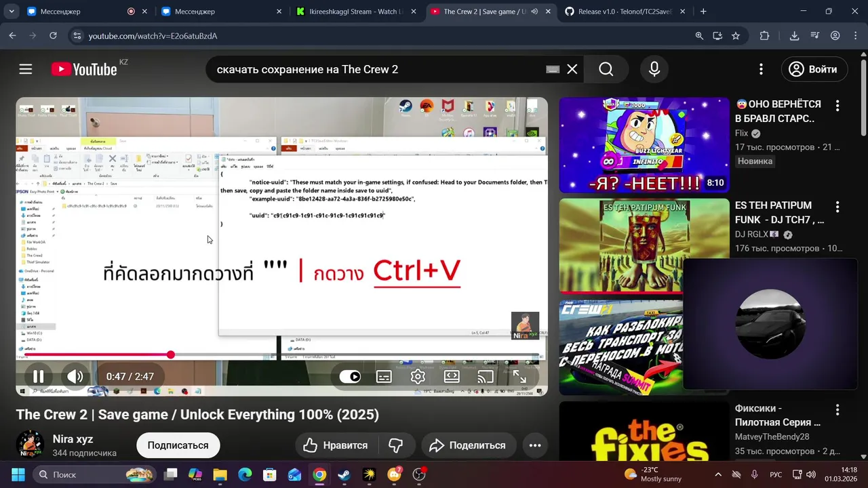Screen dimensions: 868x488
Task: Open the Nira xyz channel avatar
Action: 30,445
